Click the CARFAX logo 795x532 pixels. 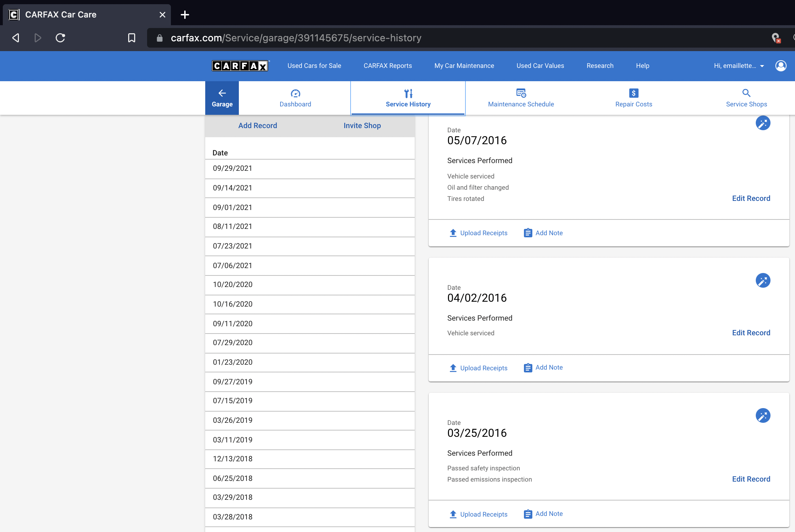240,66
